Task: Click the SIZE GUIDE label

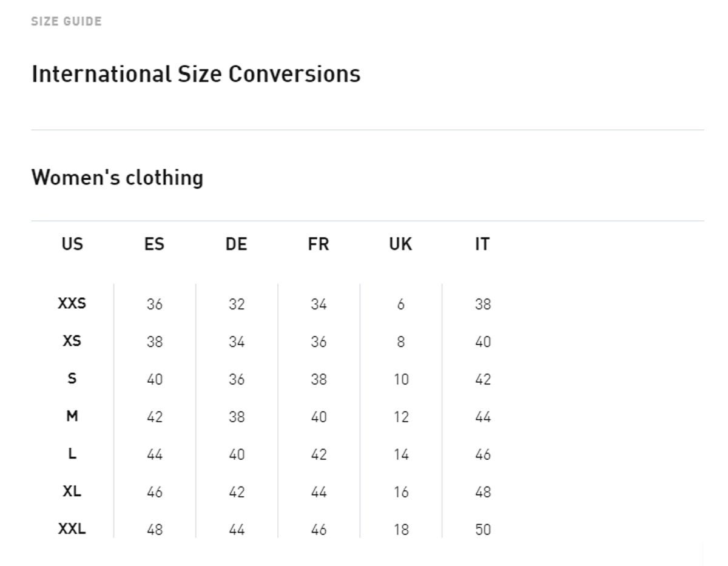Action: [x=67, y=21]
